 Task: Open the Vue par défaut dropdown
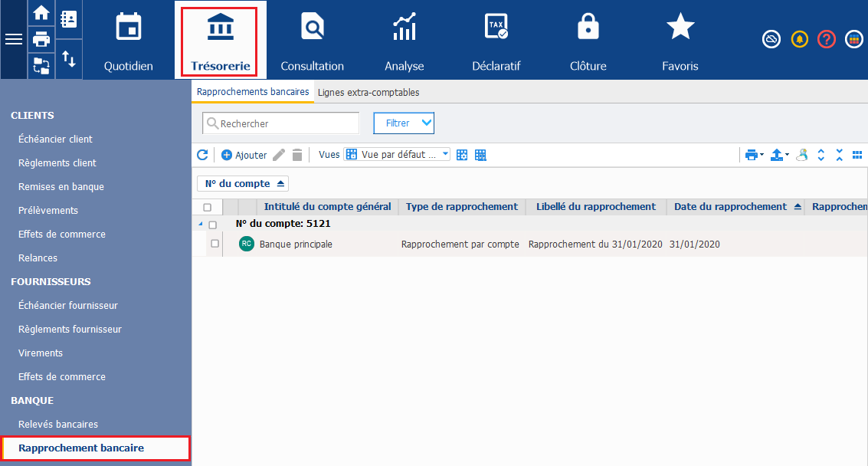[x=396, y=155]
